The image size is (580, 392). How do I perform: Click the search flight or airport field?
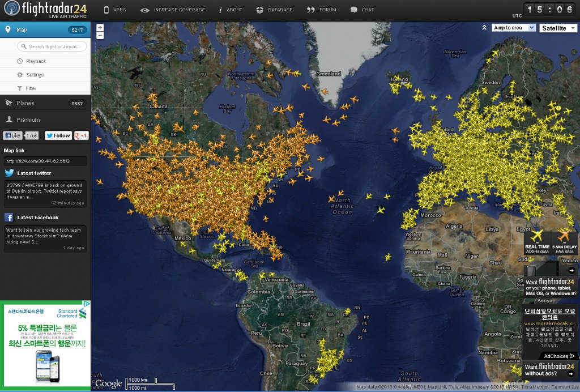52,46
